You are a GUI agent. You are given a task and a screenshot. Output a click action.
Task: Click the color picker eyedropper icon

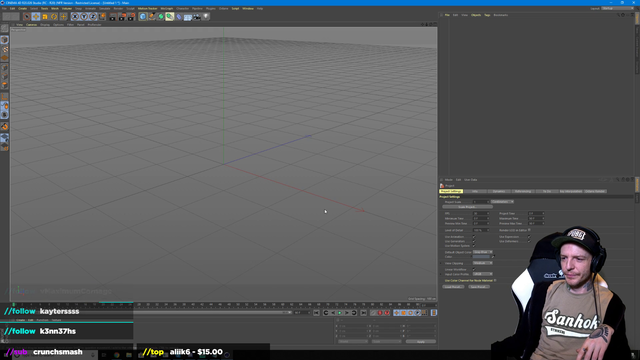pos(493,257)
